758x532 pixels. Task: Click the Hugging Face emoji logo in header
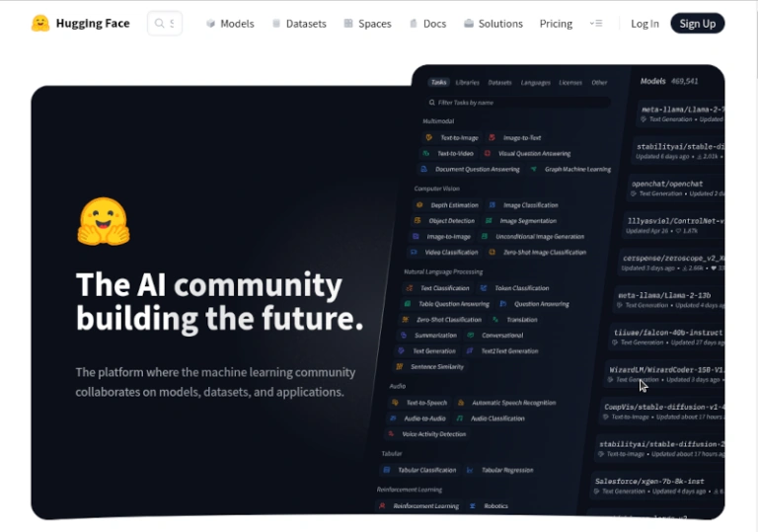pos(40,24)
